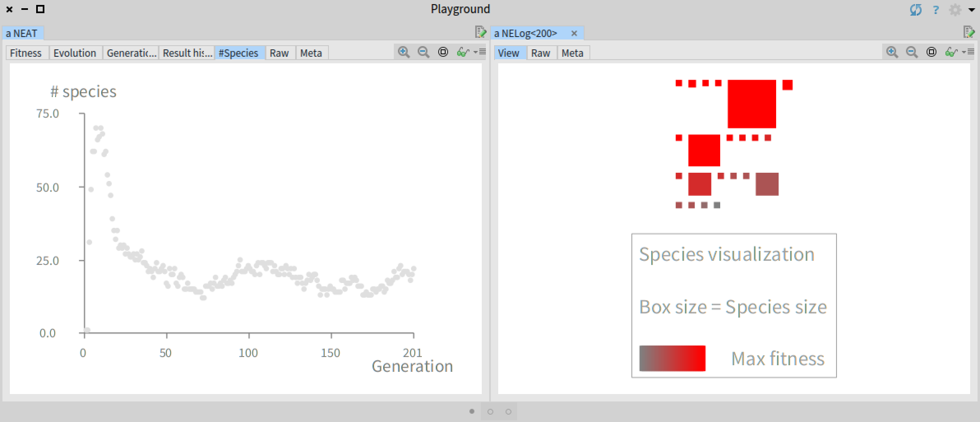Click the 'Max fitness' legend label

pos(778,359)
